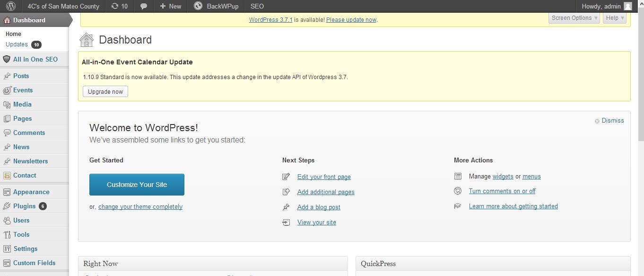Click the Custom Fields icon

click(7, 263)
